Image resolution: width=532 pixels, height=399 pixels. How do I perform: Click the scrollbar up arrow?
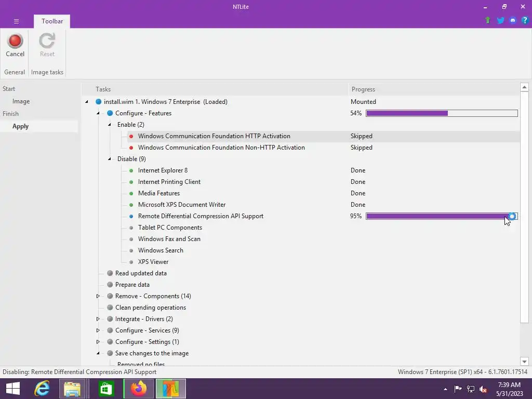click(x=524, y=87)
